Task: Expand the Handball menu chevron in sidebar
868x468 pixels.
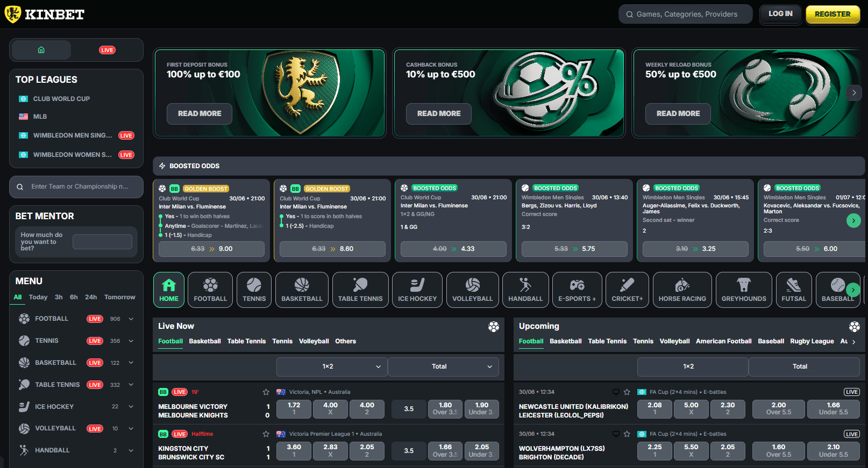Action: click(x=131, y=450)
